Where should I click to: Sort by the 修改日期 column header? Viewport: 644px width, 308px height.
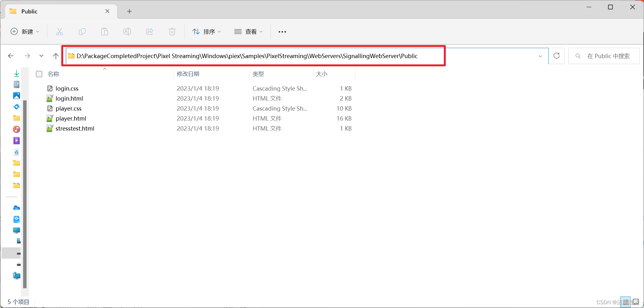[x=188, y=74]
